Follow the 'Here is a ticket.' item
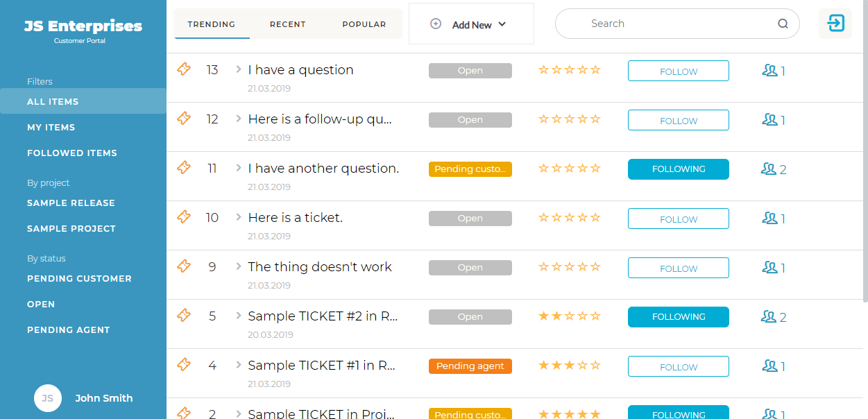The height and width of the screenshot is (419, 868). point(679,219)
